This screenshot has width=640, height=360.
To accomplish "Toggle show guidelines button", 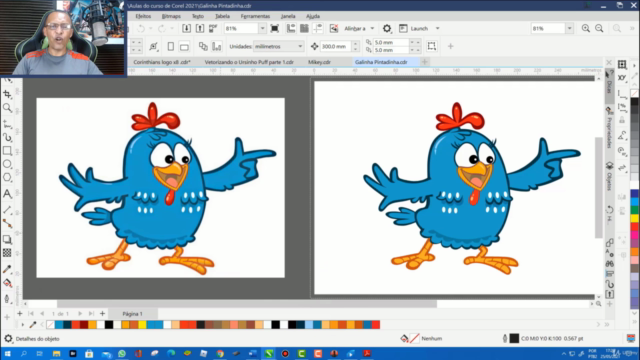I will point(318,28).
